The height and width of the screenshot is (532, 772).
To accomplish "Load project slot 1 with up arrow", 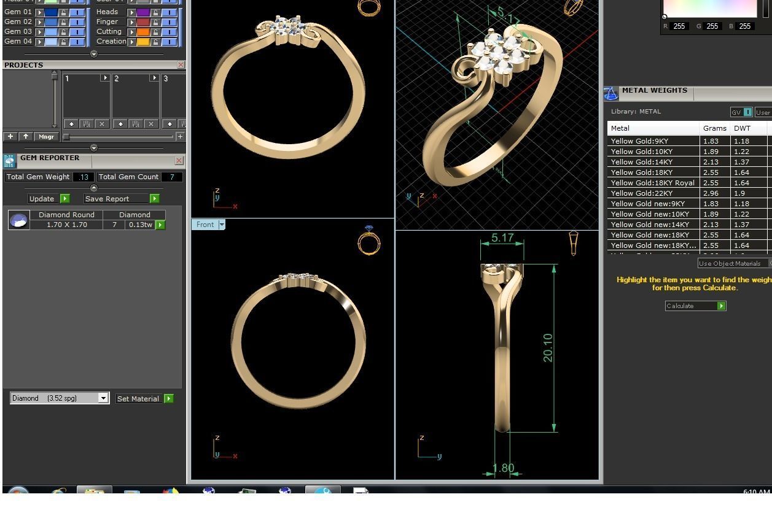I will pyautogui.click(x=71, y=124).
